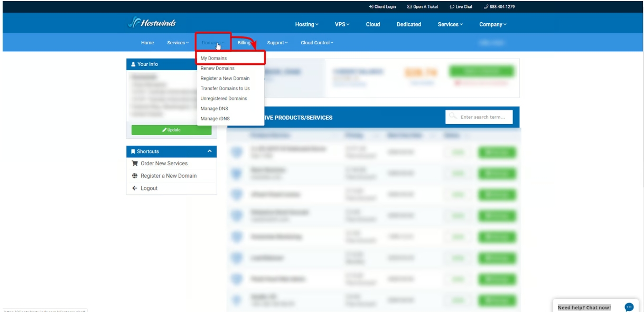
Task: Open Transfer Domains to Us option
Action: (225, 88)
